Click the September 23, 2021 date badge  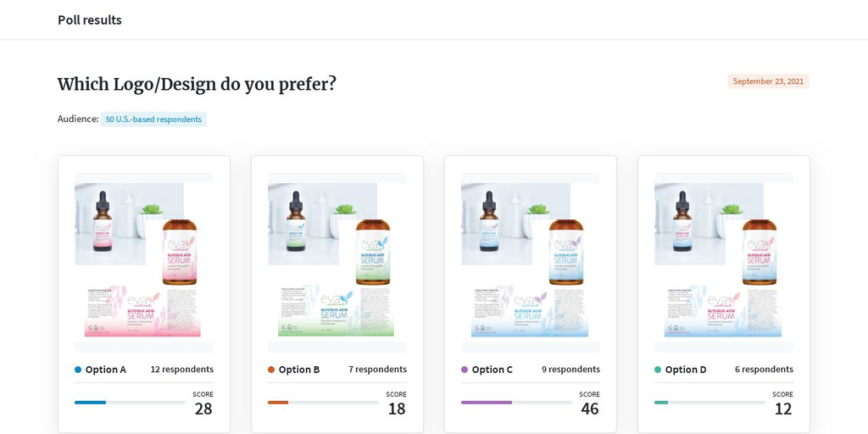click(768, 81)
